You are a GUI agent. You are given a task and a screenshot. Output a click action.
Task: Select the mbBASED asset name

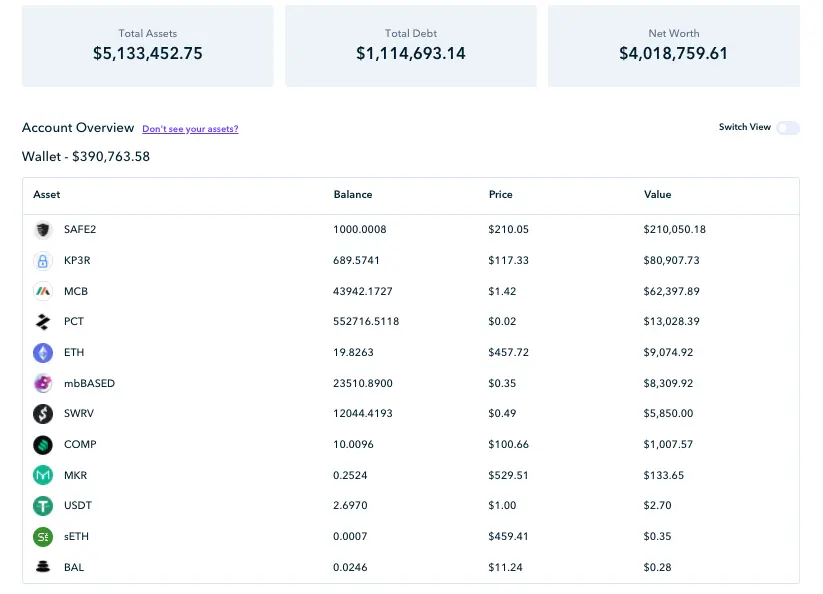(89, 383)
